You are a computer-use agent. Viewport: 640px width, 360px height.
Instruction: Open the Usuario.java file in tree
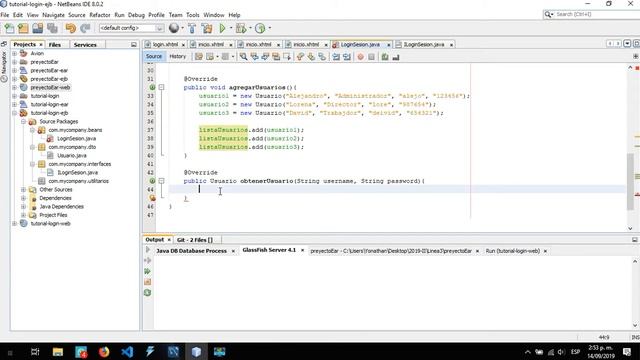coord(71,156)
